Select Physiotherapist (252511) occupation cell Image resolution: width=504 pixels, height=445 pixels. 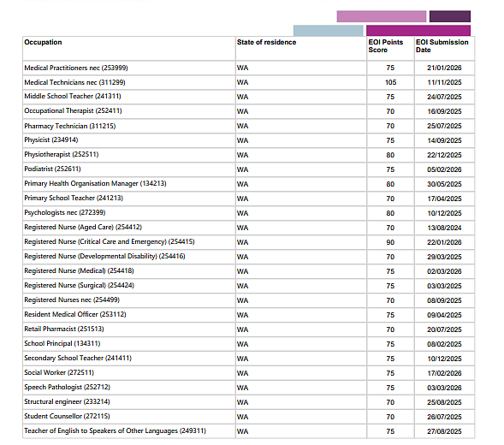pyautogui.click(x=129, y=155)
